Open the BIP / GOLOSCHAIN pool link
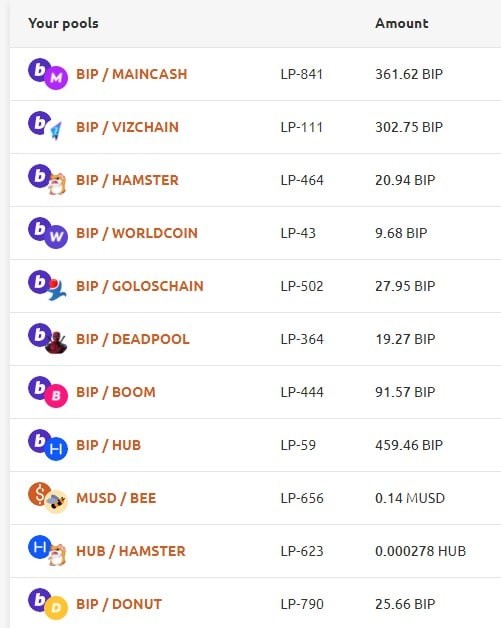 140,286
